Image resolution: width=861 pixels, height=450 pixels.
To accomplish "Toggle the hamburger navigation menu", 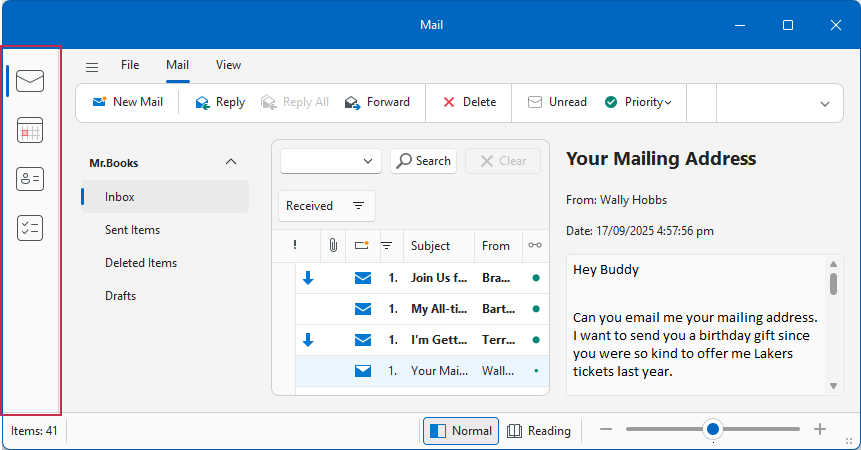I will click(x=92, y=68).
